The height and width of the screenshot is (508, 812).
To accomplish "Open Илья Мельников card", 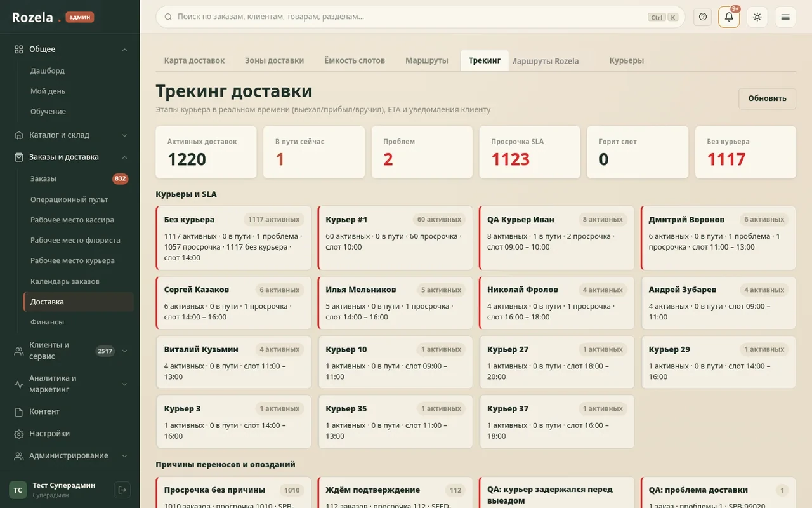I will (x=395, y=302).
